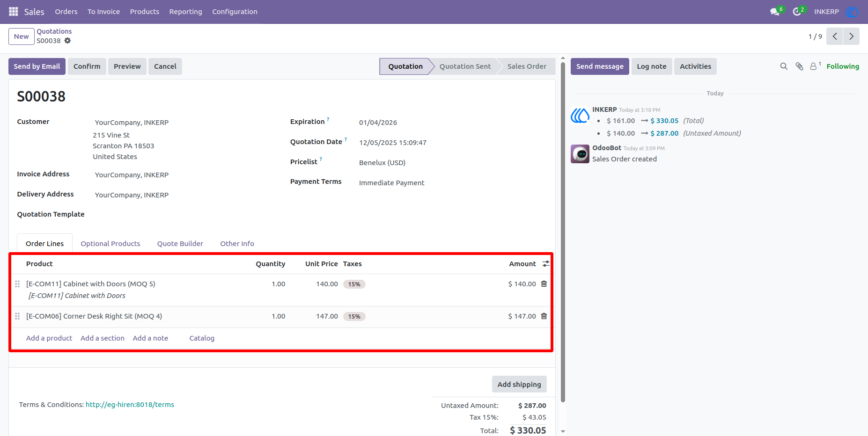Go to the next record arrow
Viewport: 868px width, 436px height.
(x=852, y=36)
